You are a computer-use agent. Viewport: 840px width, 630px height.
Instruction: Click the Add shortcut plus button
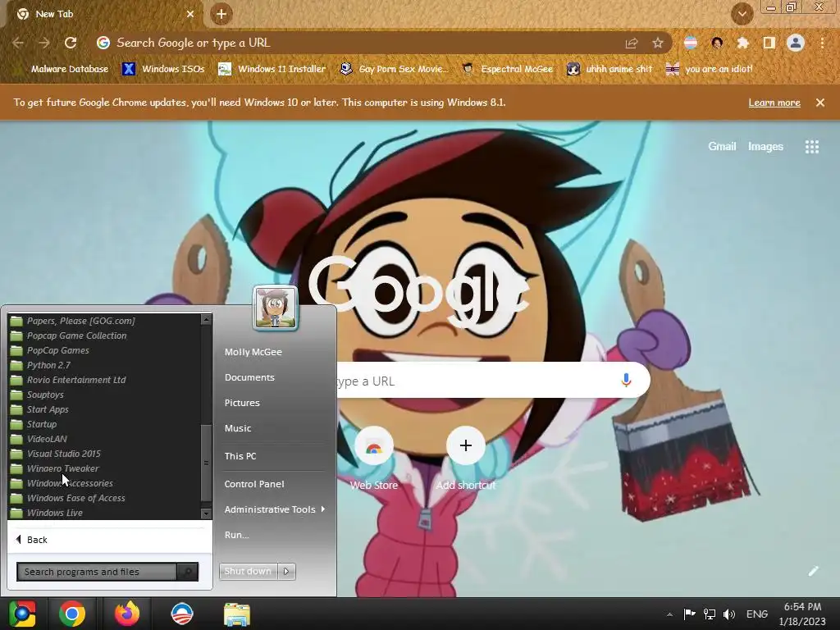point(466,445)
